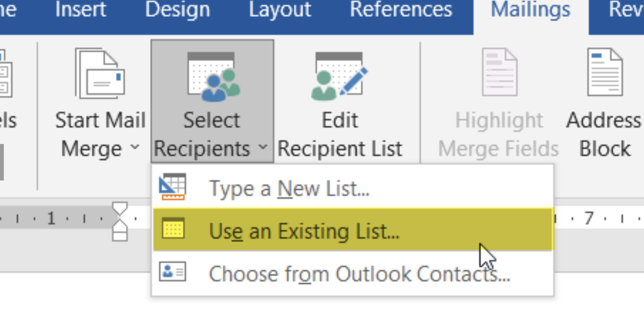Click the Left Indent square on ruler
Screen dimensions: 644x321
120,236
